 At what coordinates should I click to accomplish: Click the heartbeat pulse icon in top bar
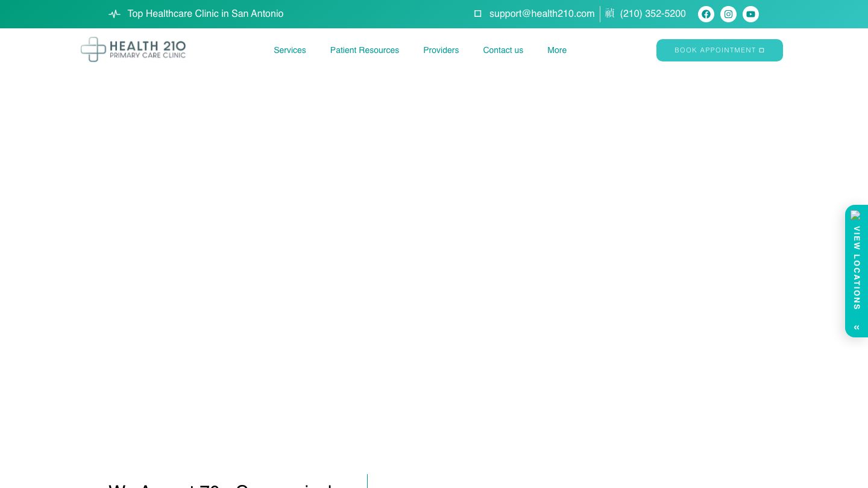pos(115,14)
